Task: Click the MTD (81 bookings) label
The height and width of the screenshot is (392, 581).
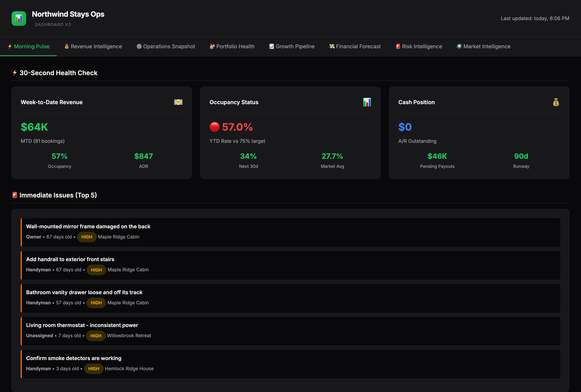Action: tap(42, 141)
